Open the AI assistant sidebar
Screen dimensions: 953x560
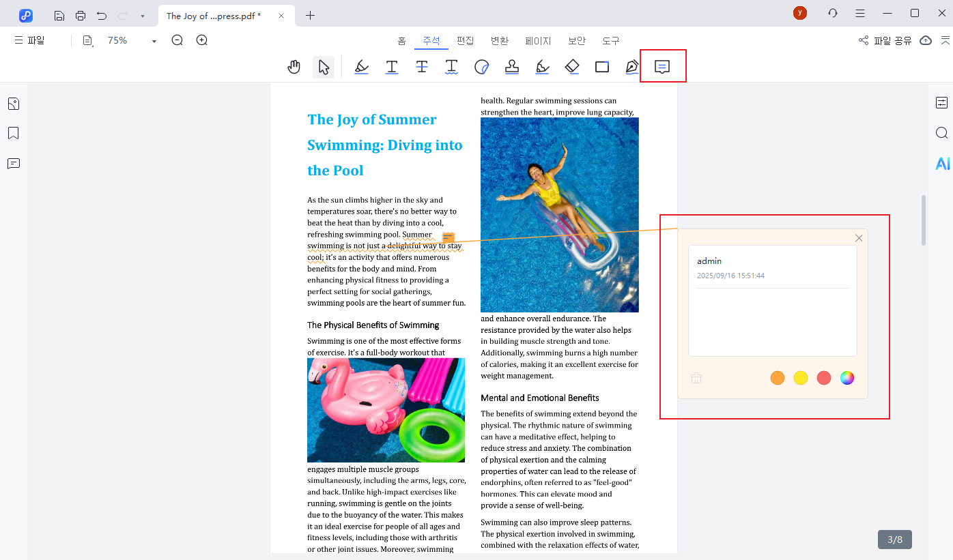pos(942,164)
